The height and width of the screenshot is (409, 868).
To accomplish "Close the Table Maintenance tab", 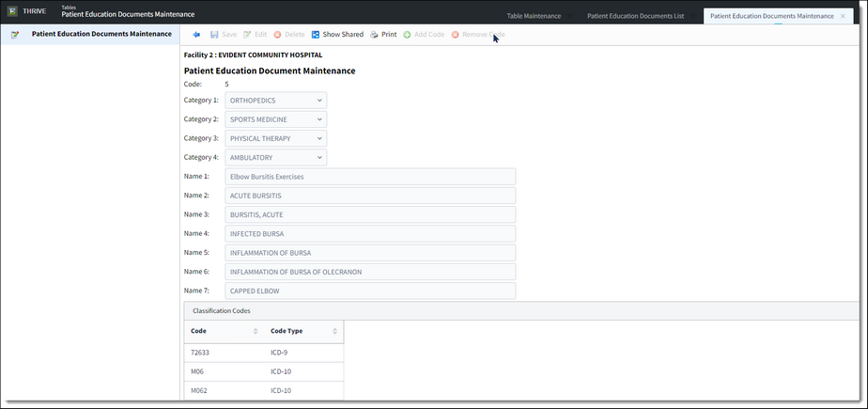I will point(570,16).
